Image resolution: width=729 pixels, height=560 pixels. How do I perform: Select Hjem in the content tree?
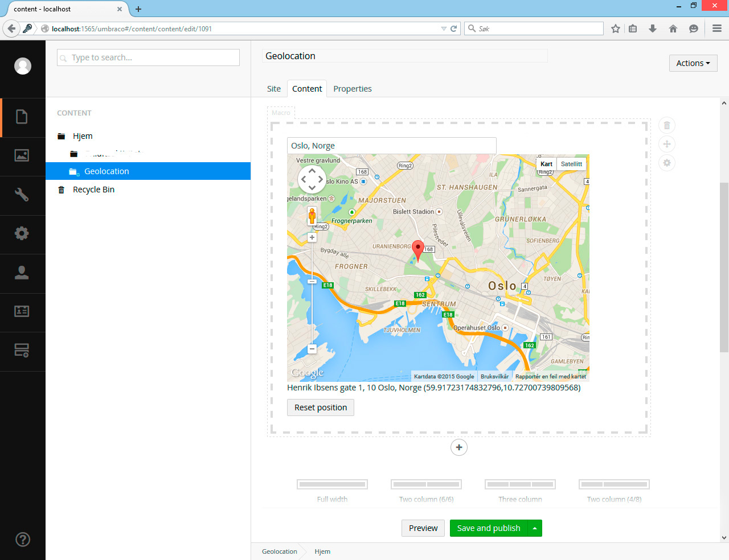point(83,136)
